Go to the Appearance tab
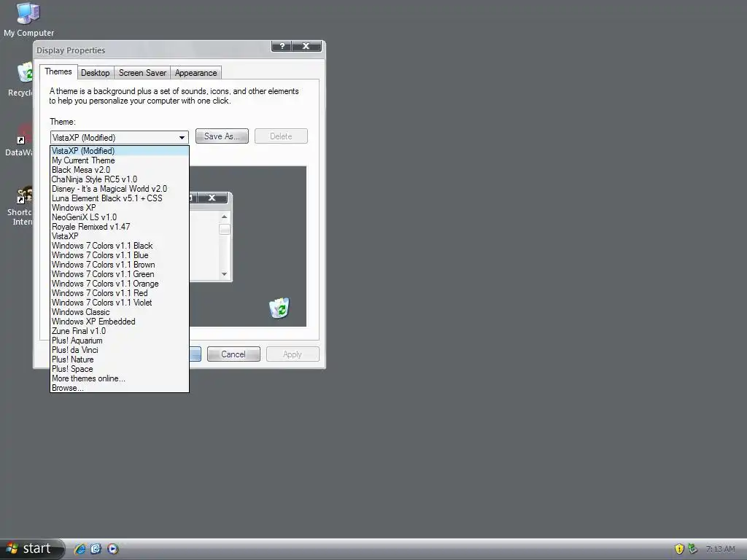The width and height of the screenshot is (747, 560). click(x=196, y=73)
